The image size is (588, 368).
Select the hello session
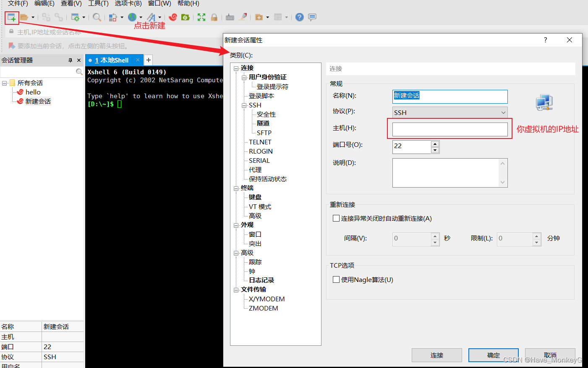click(x=33, y=92)
